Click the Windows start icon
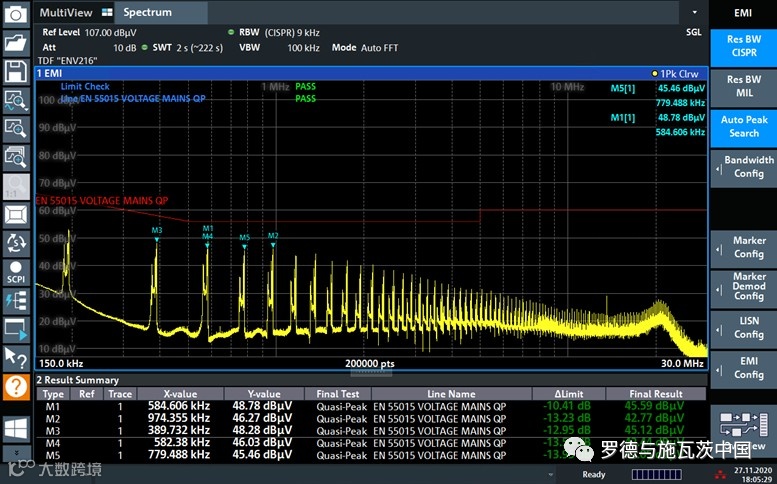 tap(15, 427)
